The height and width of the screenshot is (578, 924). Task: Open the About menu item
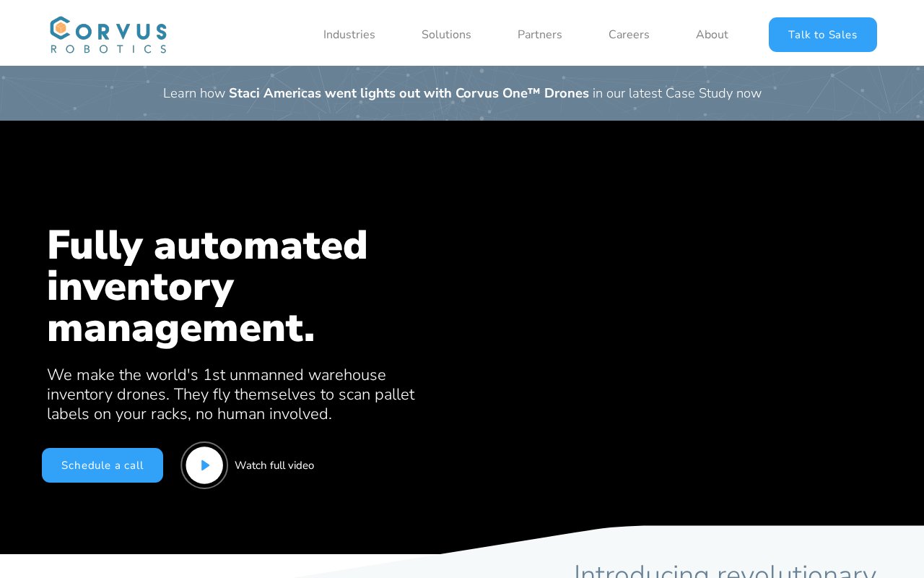tap(712, 35)
